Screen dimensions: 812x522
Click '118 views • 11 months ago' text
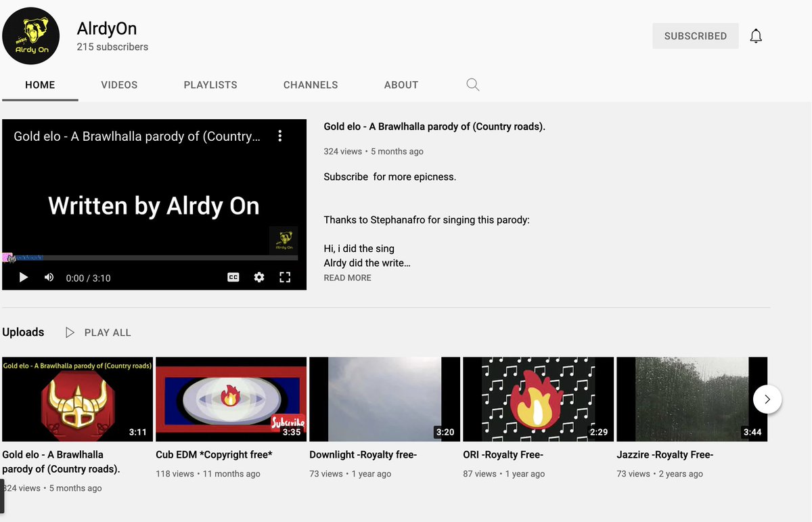pyautogui.click(x=208, y=474)
